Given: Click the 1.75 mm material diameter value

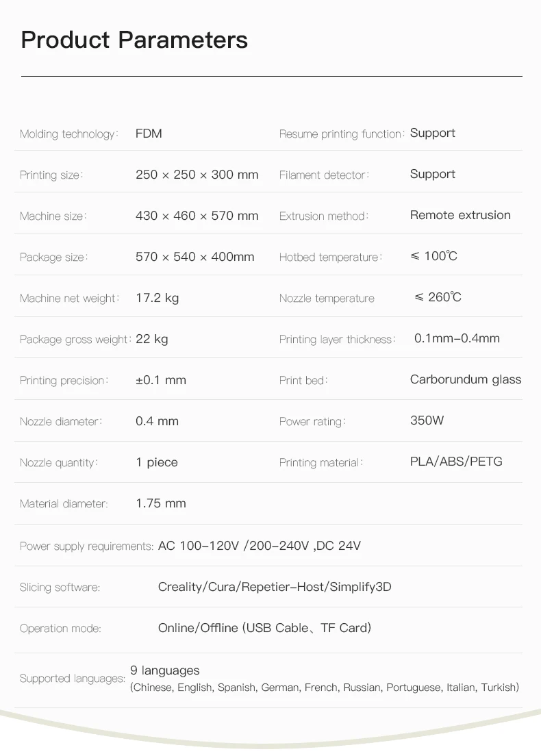Looking at the screenshot, I should pos(160,503).
